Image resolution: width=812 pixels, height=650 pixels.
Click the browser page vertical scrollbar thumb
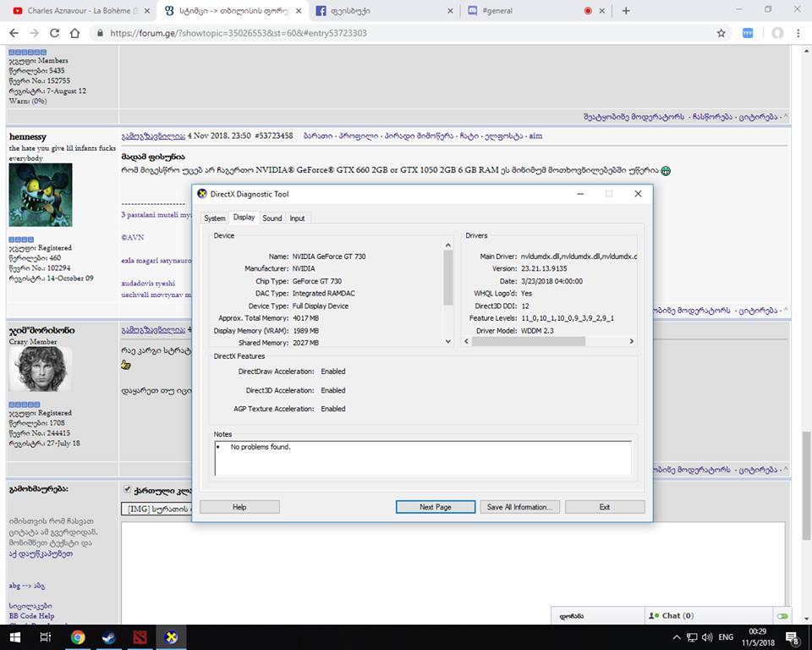click(806, 486)
